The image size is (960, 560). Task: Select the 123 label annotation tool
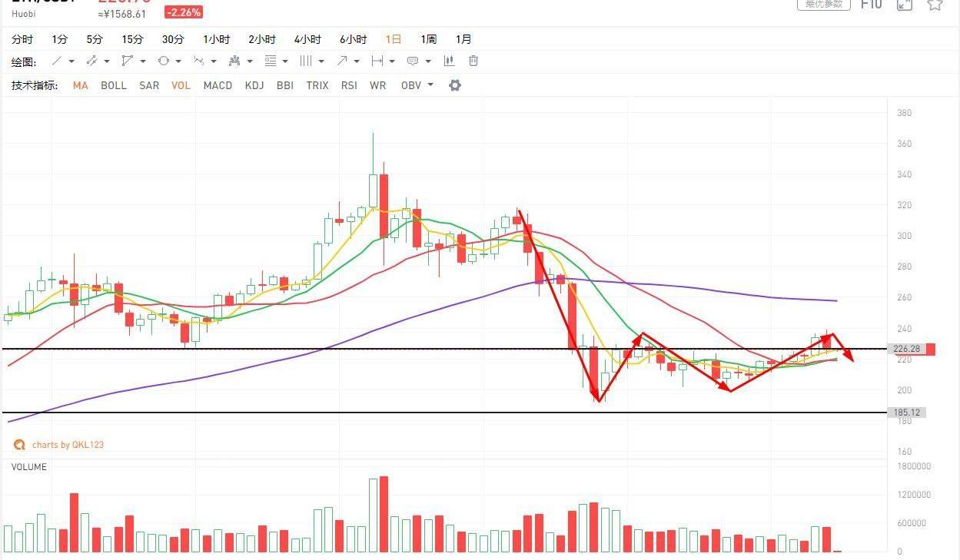[412, 61]
